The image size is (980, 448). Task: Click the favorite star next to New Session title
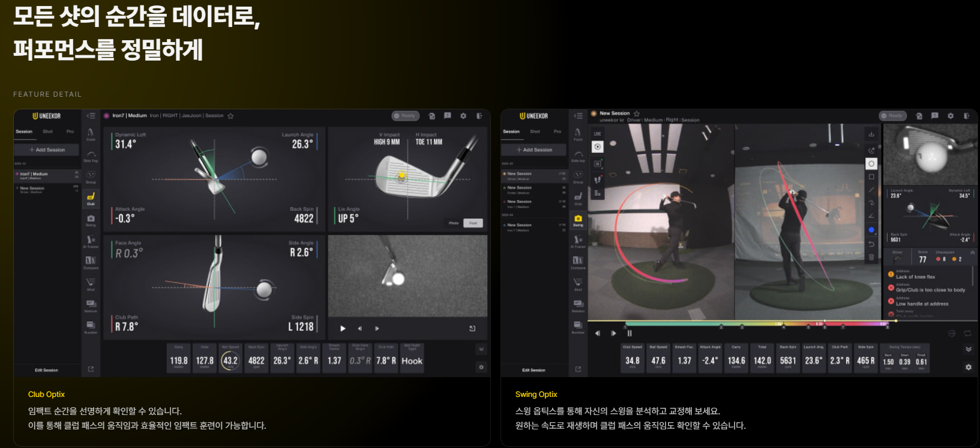[637, 114]
